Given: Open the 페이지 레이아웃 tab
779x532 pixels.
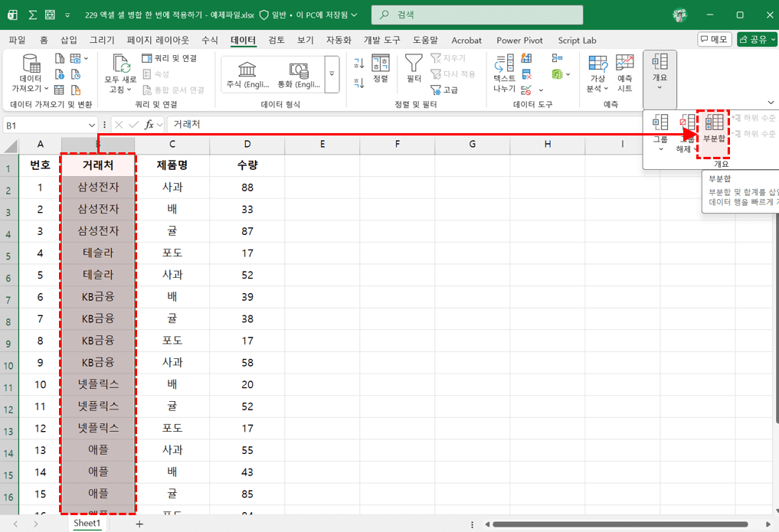Looking at the screenshot, I should 158,40.
